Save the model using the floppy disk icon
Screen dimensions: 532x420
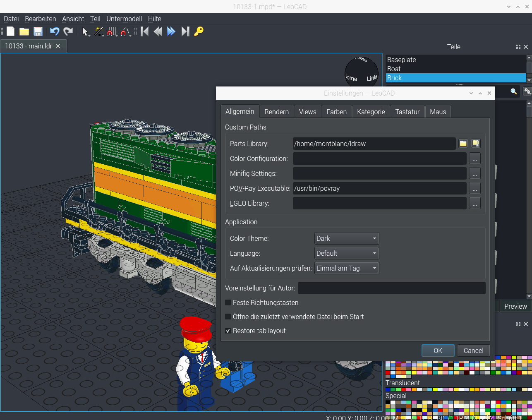[x=38, y=31]
